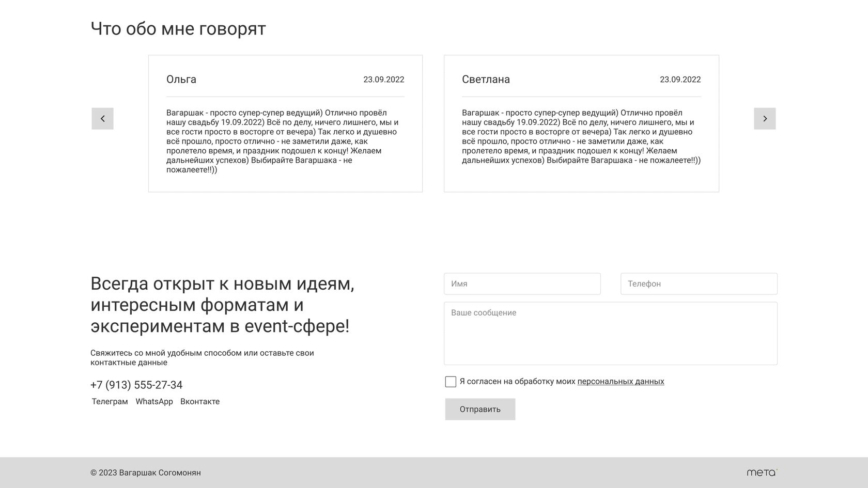Focus the Телефон input field

tap(699, 284)
